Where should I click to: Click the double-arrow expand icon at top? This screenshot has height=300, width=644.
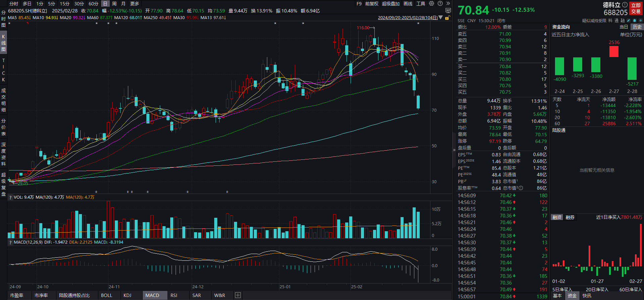tap(448, 4)
